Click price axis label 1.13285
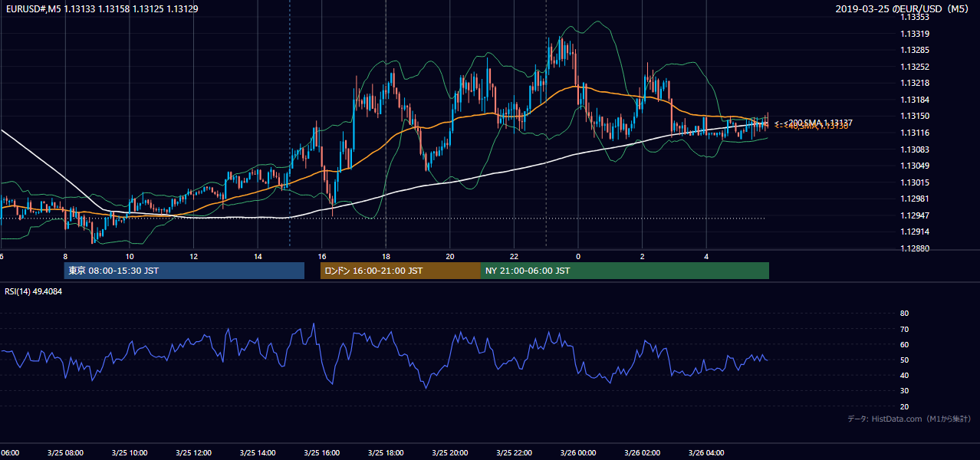This screenshot has width=980, height=460. (914, 50)
